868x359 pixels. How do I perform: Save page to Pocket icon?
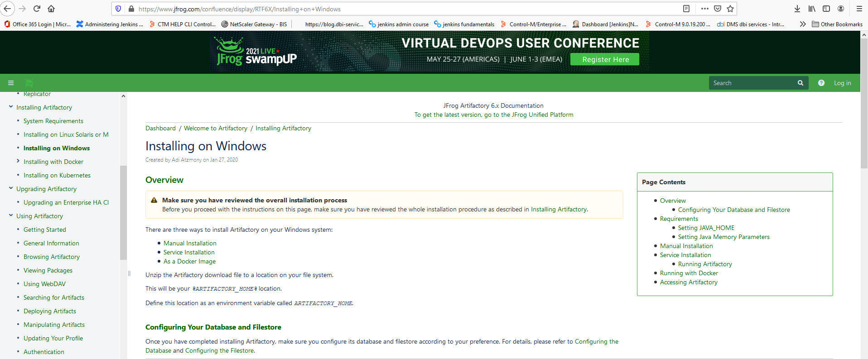click(x=718, y=9)
